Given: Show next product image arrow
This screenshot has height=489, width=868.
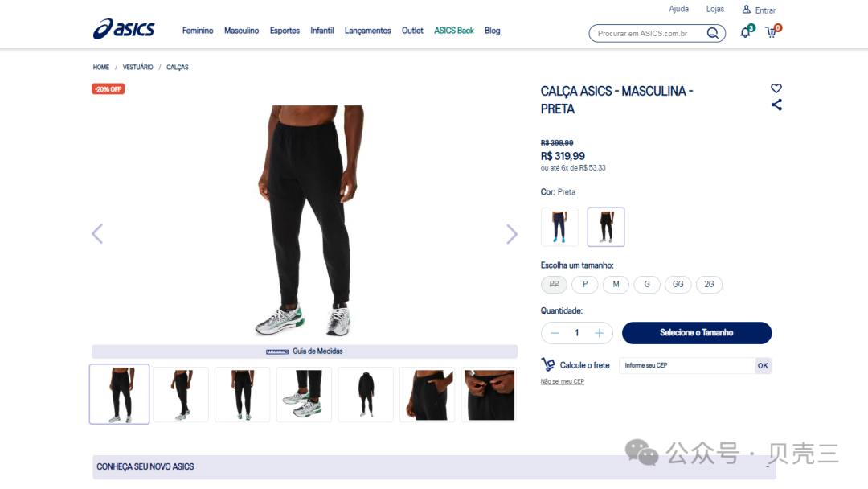Looking at the screenshot, I should point(511,234).
